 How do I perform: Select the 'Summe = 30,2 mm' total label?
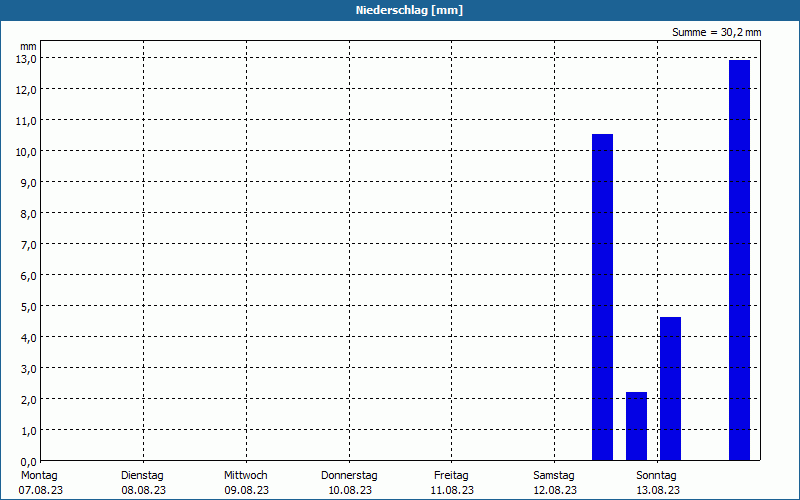[x=716, y=32]
